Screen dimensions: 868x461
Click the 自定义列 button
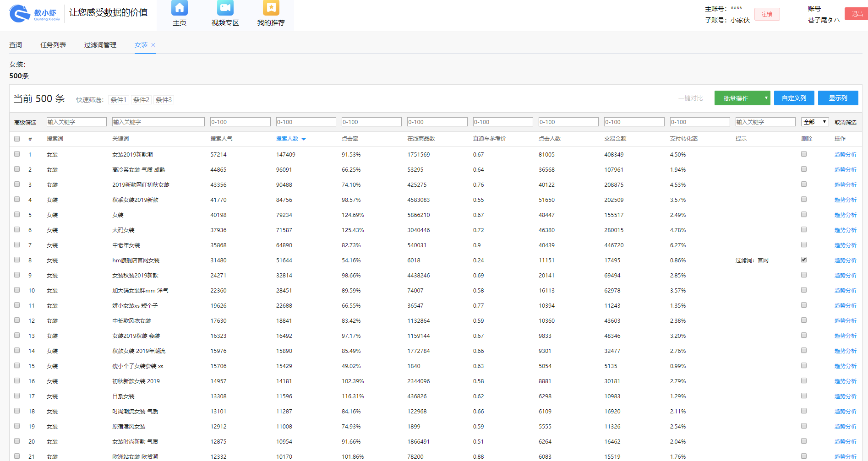point(794,98)
